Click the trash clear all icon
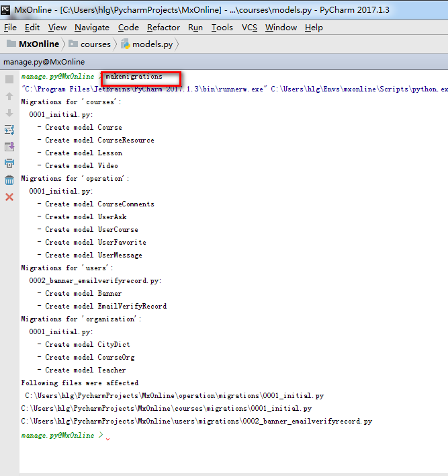The width and height of the screenshot is (448, 476). coord(9,180)
